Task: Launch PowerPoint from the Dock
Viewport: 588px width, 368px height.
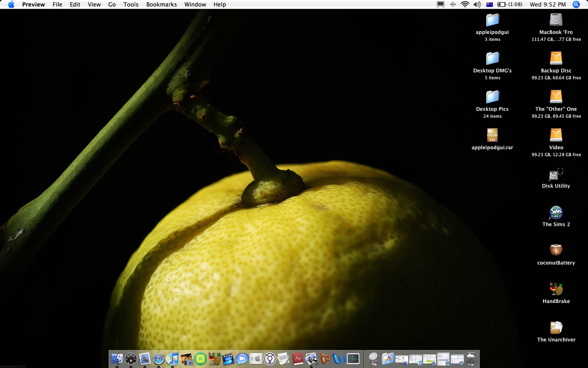Action: [325, 359]
